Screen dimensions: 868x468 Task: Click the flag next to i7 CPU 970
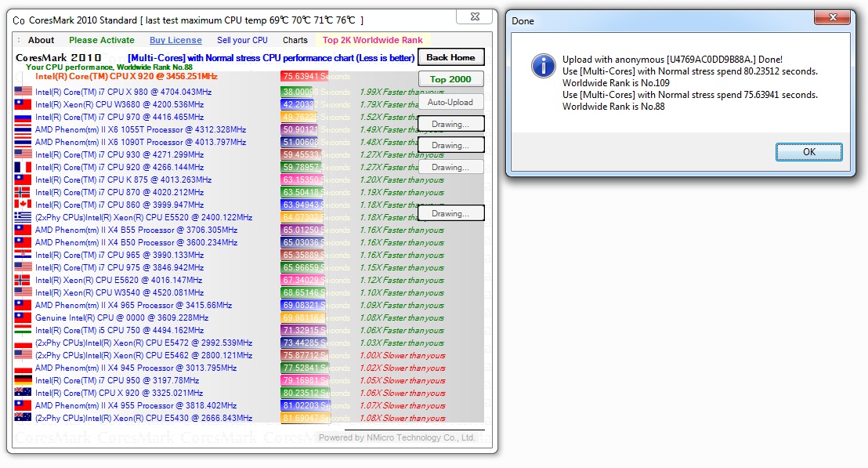23,117
